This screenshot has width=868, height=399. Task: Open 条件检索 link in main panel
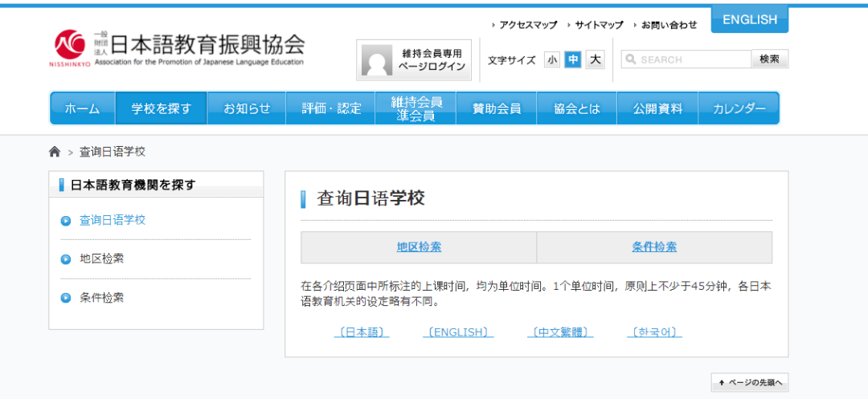pos(654,247)
